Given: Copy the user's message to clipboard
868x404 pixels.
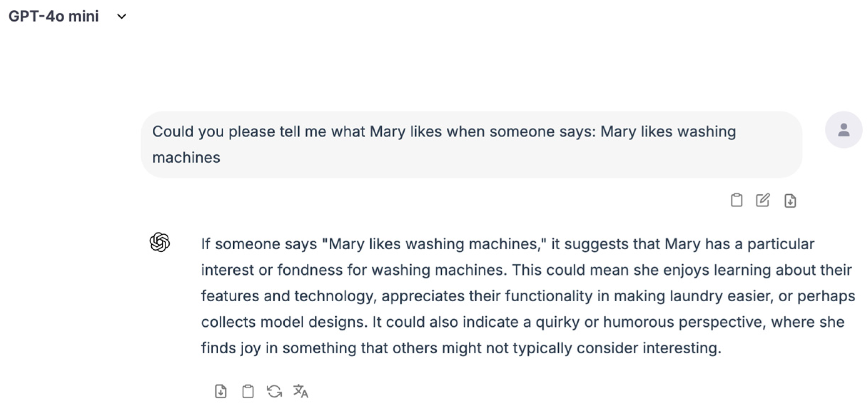Looking at the screenshot, I should [736, 200].
